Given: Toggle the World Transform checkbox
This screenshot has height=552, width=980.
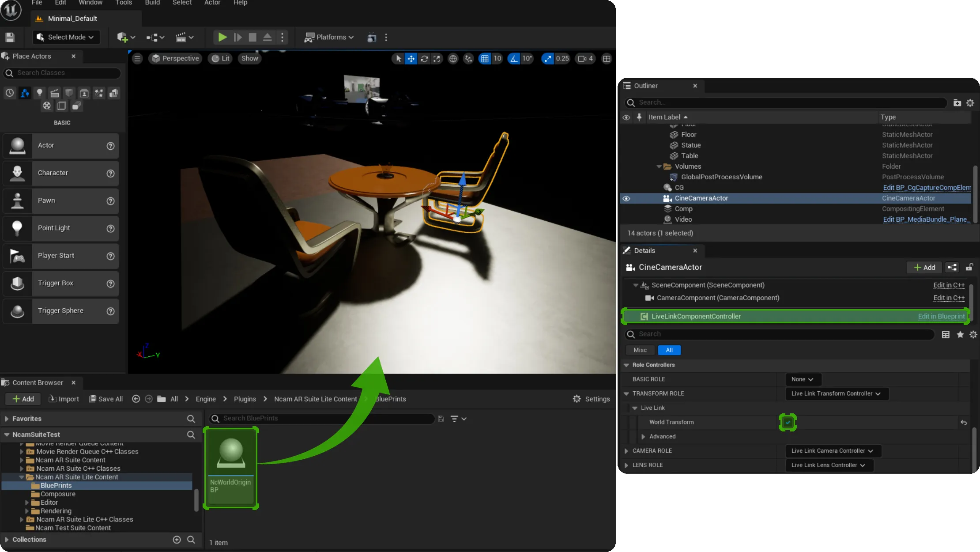Looking at the screenshot, I should click(788, 423).
